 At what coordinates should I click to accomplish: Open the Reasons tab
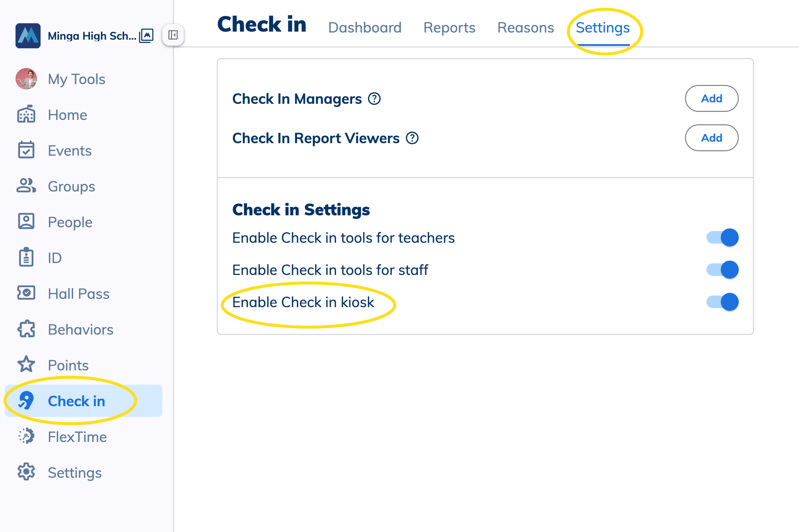[525, 27]
